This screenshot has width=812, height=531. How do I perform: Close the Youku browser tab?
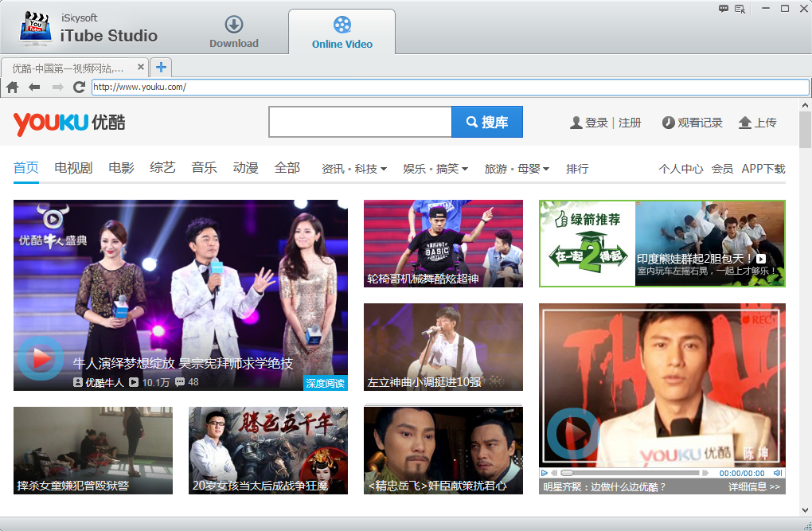tap(140, 67)
